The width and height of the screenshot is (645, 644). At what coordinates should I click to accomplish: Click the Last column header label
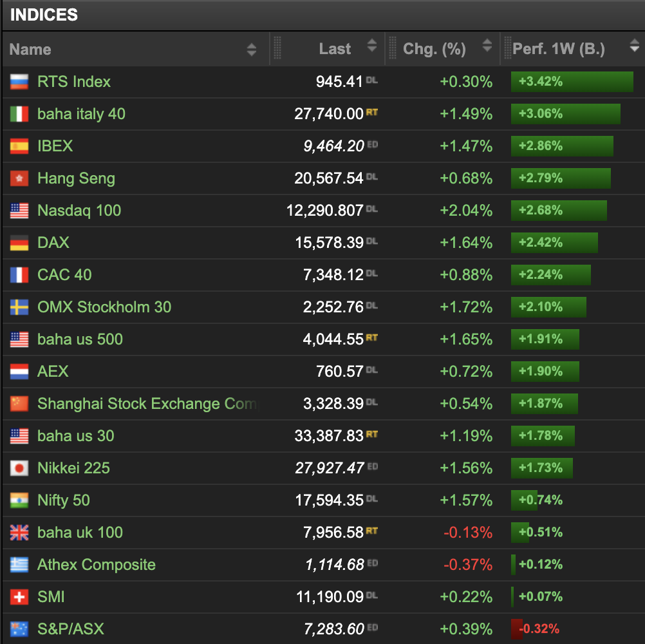(x=335, y=49)
